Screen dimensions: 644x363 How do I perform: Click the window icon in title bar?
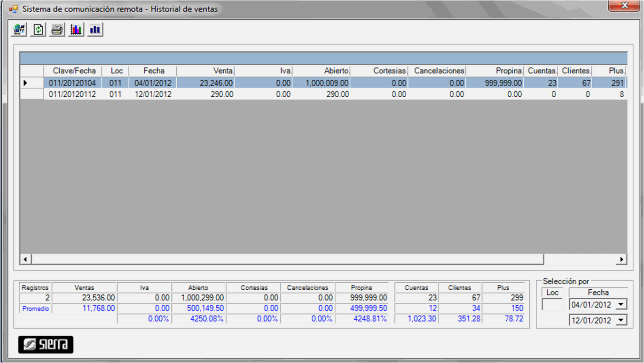13,9
